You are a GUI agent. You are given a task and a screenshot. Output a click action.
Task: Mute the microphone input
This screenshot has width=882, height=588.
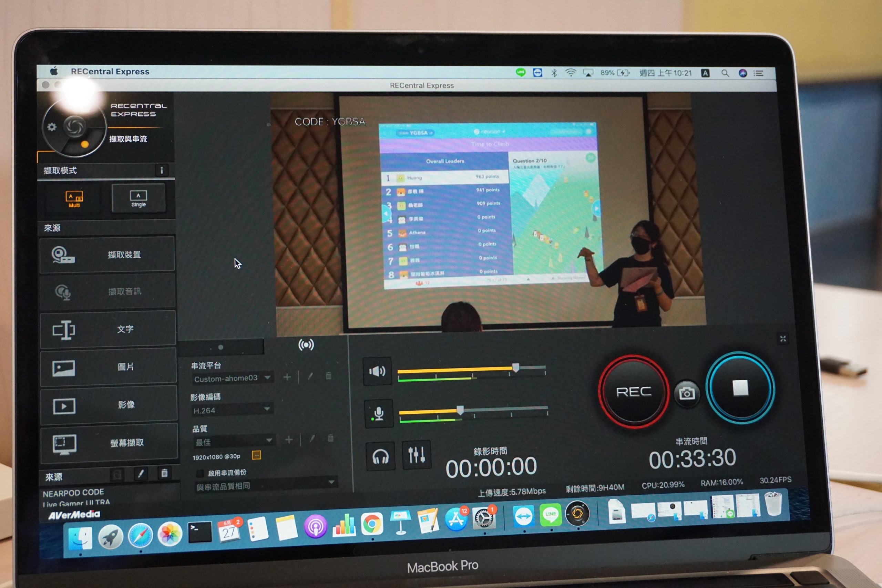click(379, 413)
